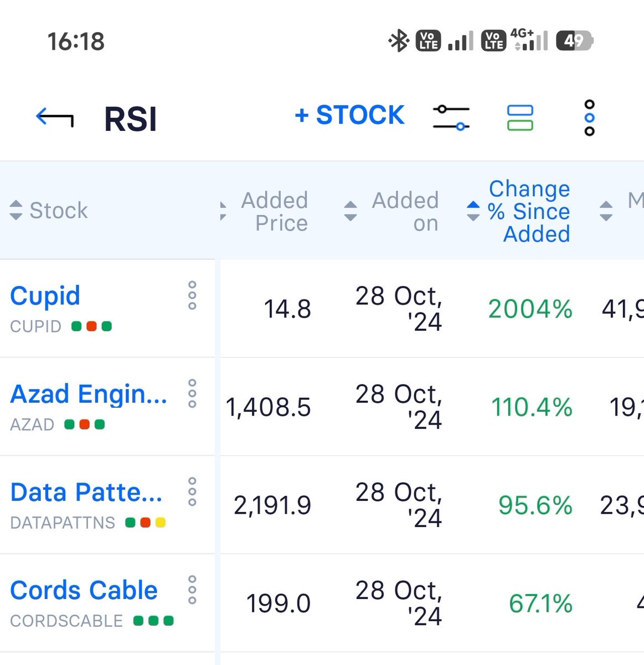Screen dimensions: 644x665
Task: Toggle the card layout view icon
Action: pos(520,117)
